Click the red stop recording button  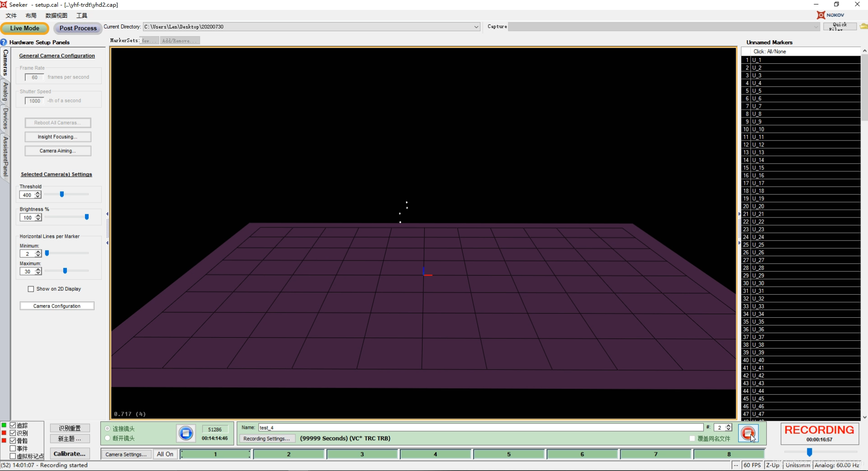[748, 433]
